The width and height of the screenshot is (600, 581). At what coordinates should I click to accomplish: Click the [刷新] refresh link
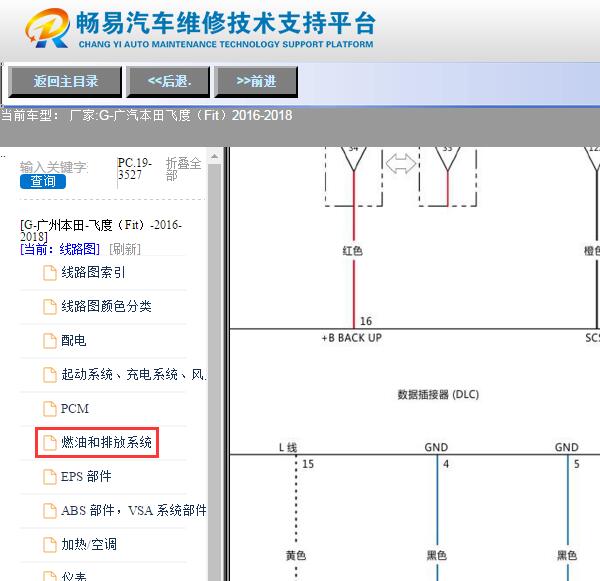pos(125,249)
